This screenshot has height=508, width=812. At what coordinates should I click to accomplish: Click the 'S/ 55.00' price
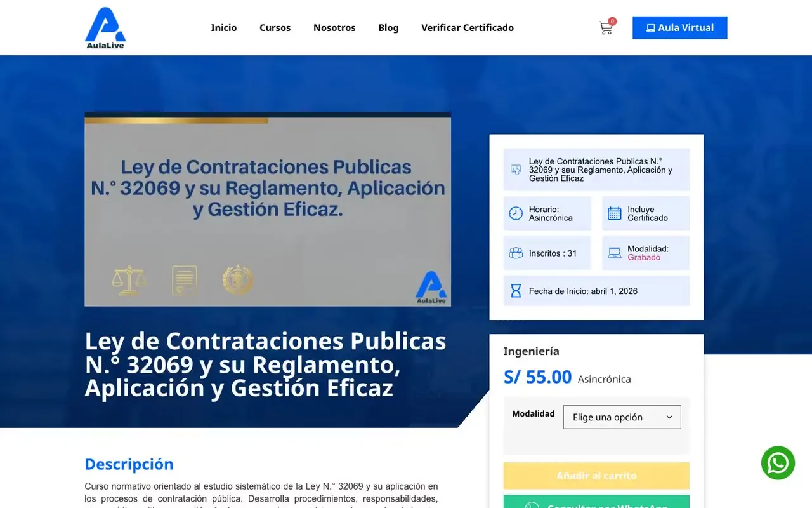click(538, 377)
